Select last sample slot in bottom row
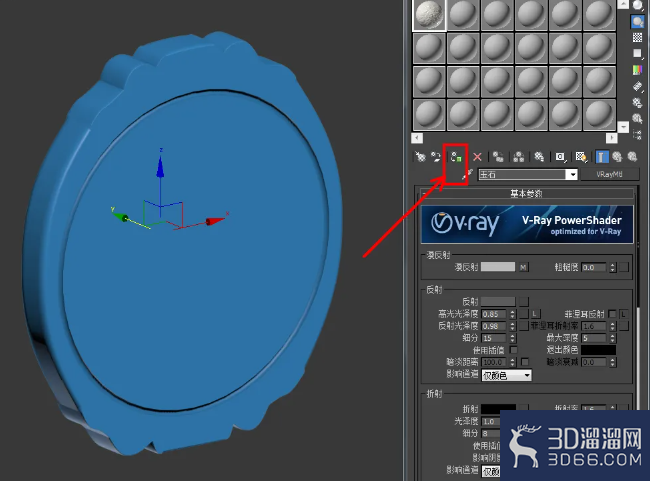This screenshot has height=481, width=650. click(x=599, y=114)
